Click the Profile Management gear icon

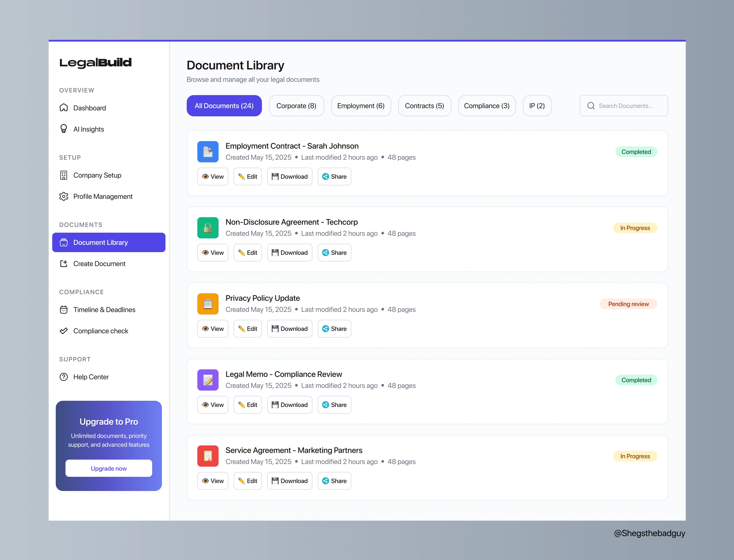[63, 196]
